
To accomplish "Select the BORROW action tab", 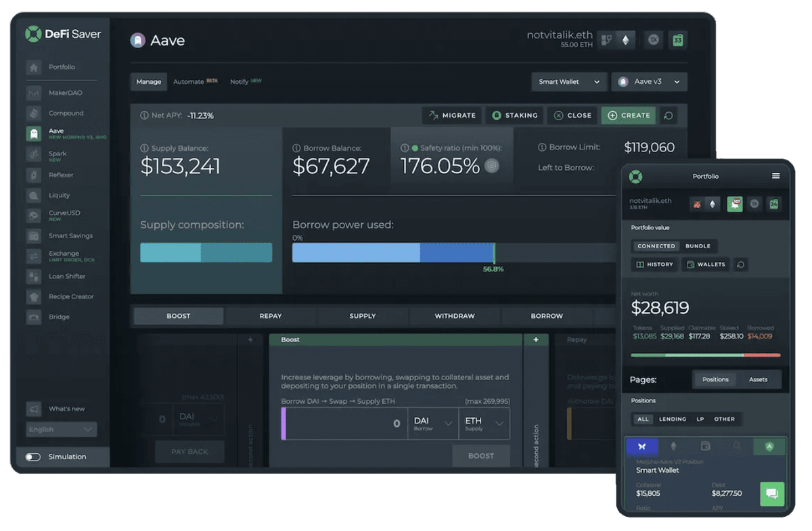I will [x=547, y=316].
